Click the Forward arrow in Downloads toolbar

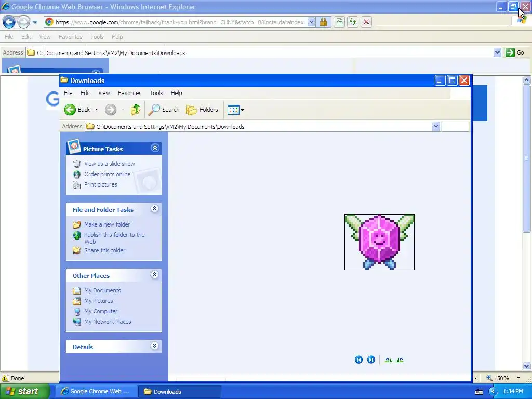[x=111, y=110]
